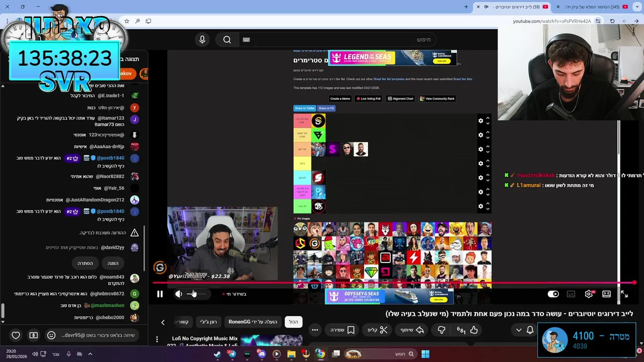644x362 pixels.
Task: Open File Explorer from the taskbar
Action: click(x=291, y=354)
